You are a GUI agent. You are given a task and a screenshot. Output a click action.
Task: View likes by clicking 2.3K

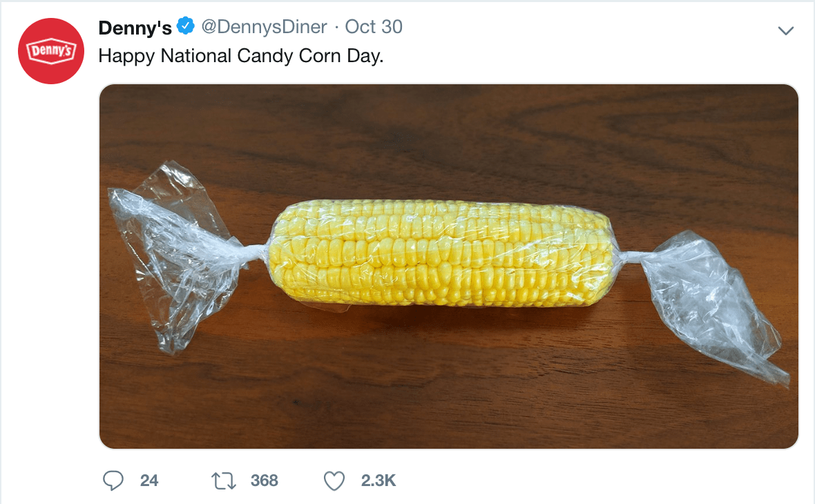pos(378,481)
